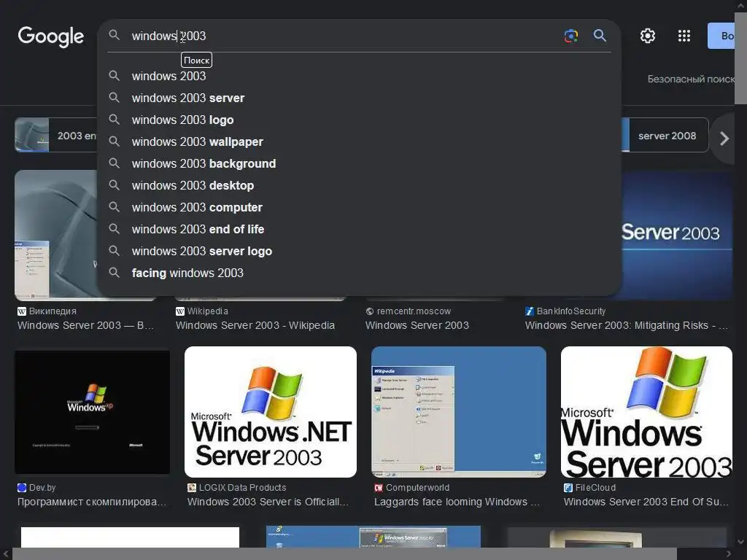Open the Computerworld desktop screenshot thumbnail
Screen dimensions: 747x560
click(459, 412)
